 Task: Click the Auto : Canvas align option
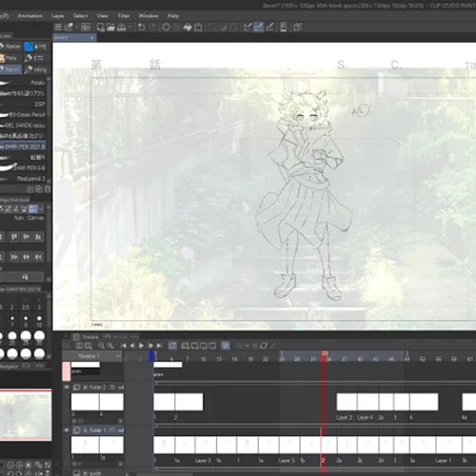click(x=29, y=218)
